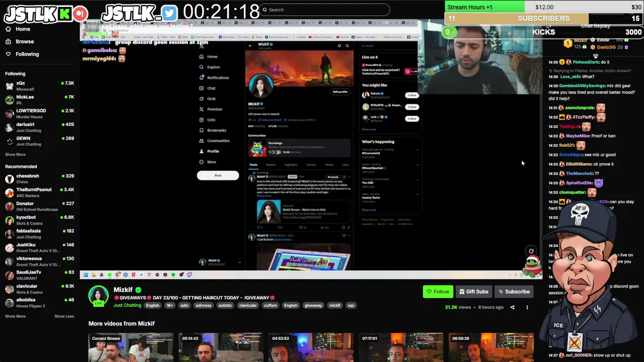Select the 'giveaway' stream tag

313,305
